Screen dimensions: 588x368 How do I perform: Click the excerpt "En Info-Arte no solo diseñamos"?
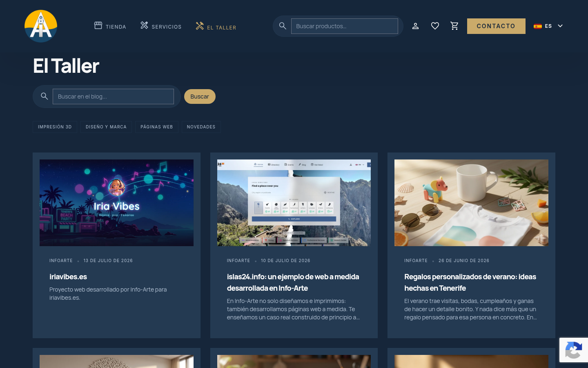[294, 309]
